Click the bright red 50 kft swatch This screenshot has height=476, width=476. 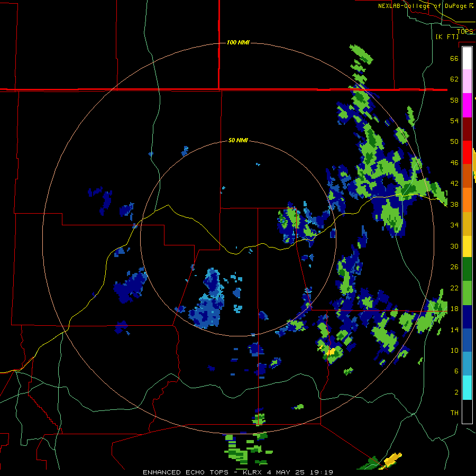(467, 152)
